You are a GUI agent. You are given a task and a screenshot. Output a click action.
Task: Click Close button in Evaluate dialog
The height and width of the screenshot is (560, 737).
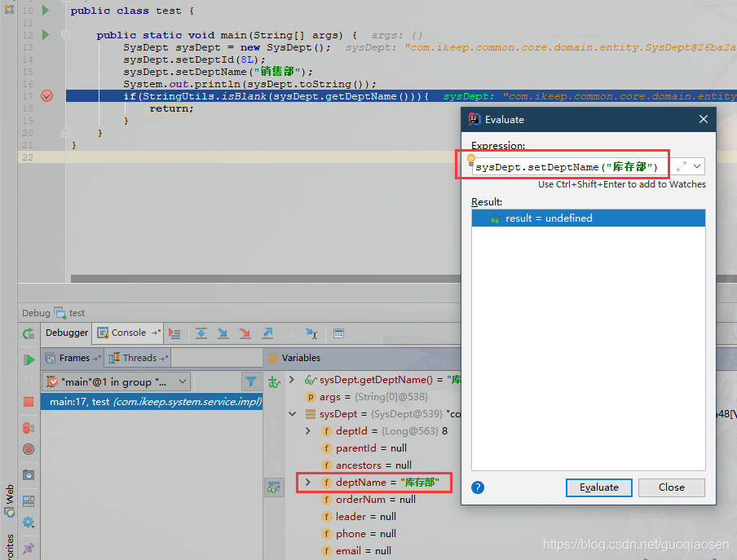(671, 487)
